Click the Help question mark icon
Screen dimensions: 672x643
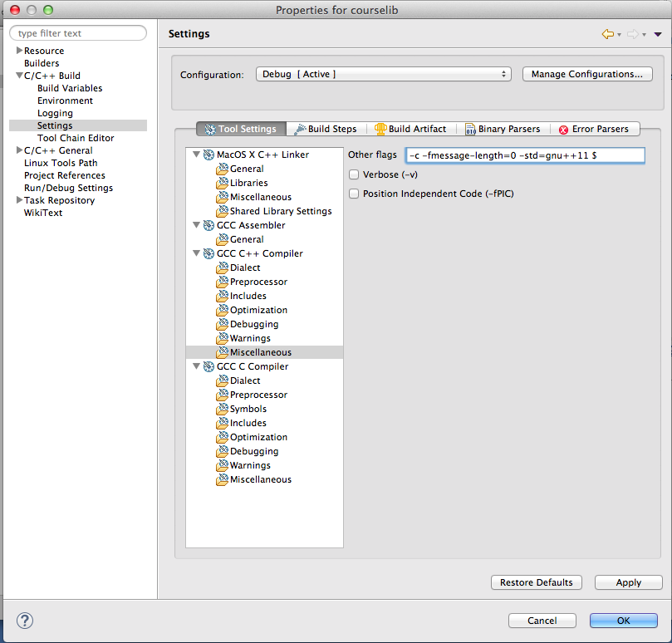coord(24,621)
